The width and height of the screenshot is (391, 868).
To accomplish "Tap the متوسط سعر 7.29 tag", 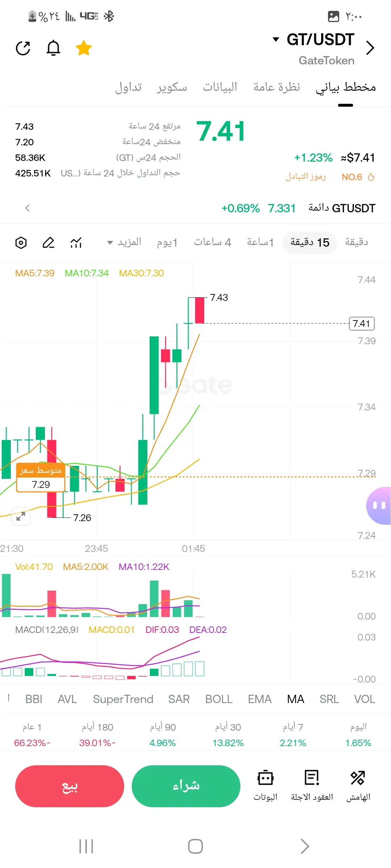I will point(41,477).
